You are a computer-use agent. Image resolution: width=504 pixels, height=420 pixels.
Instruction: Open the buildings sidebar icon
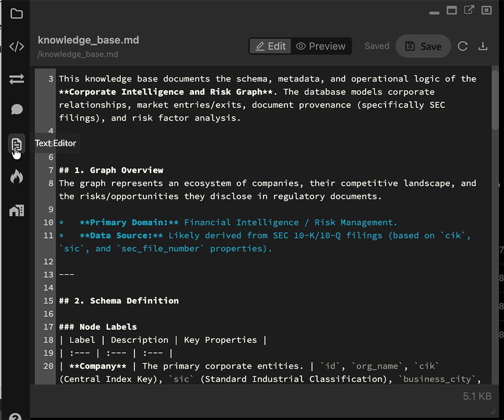pyautogui.click(x=16, y=210)
